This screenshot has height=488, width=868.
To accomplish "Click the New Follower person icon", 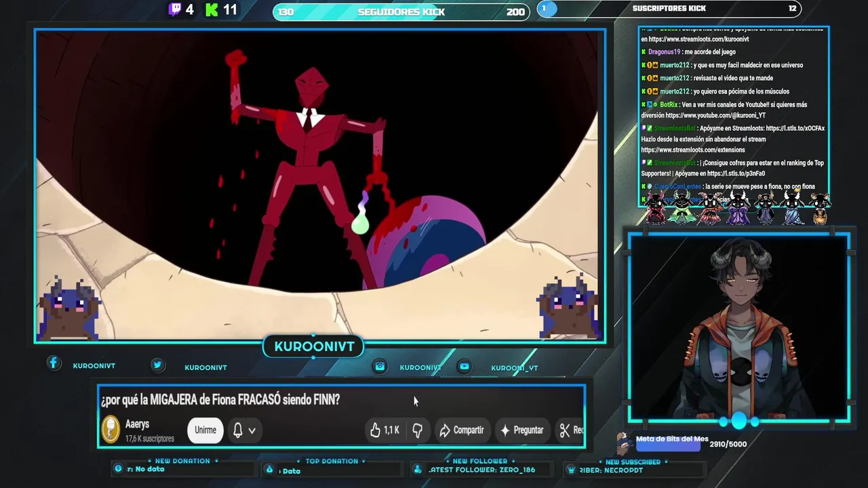I will (418, 469).
